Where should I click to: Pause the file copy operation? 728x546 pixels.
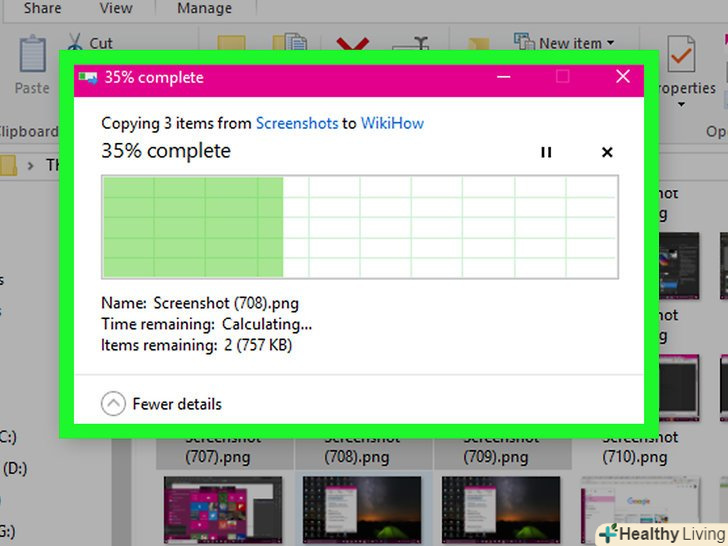click(546, 152)
